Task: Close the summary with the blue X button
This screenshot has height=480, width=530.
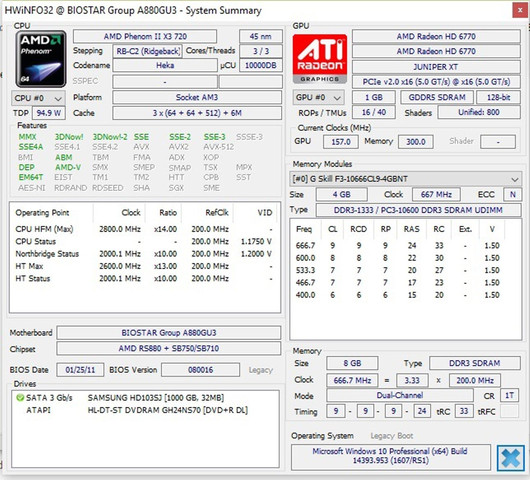Action: point(511,458)
